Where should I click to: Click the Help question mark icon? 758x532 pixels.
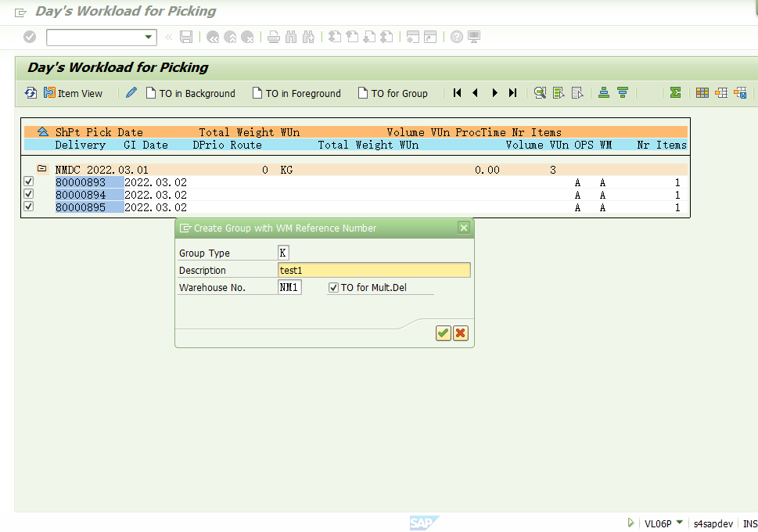(455, 37)
